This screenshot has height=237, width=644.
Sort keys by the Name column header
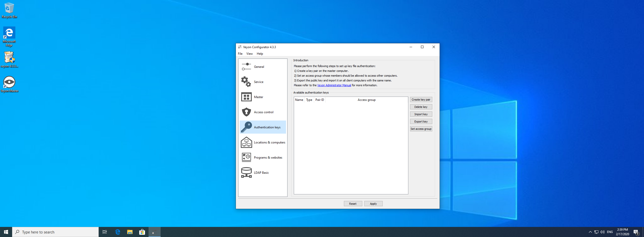pyautogui.click(x=299, y=100)
